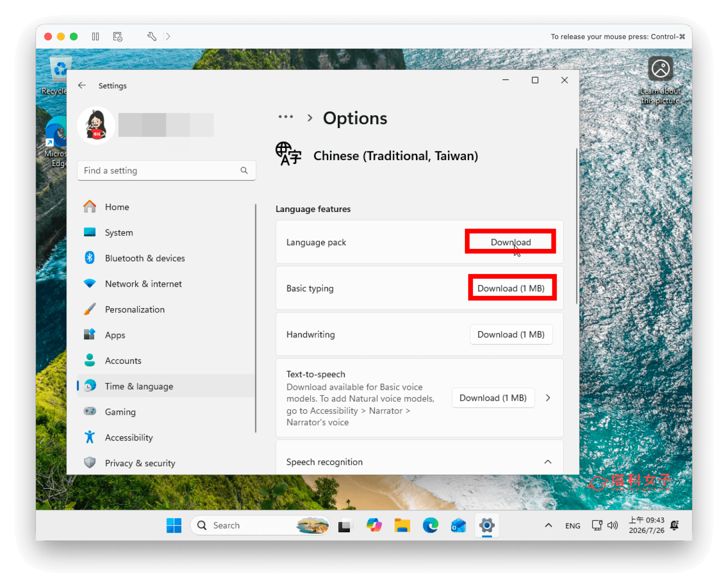Click the Language features heading
The width and height of the screenshot is (728, 588).
(x=313, y=209)
